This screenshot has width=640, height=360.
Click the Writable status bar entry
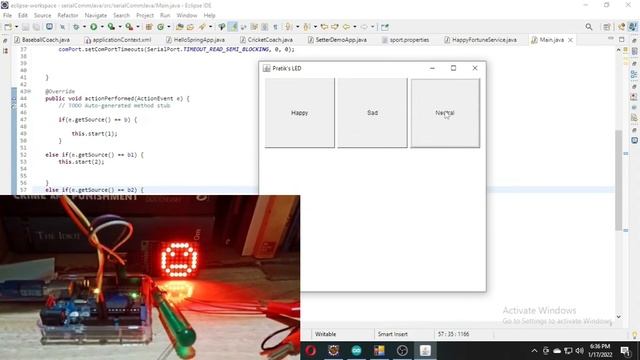point(325,334)
